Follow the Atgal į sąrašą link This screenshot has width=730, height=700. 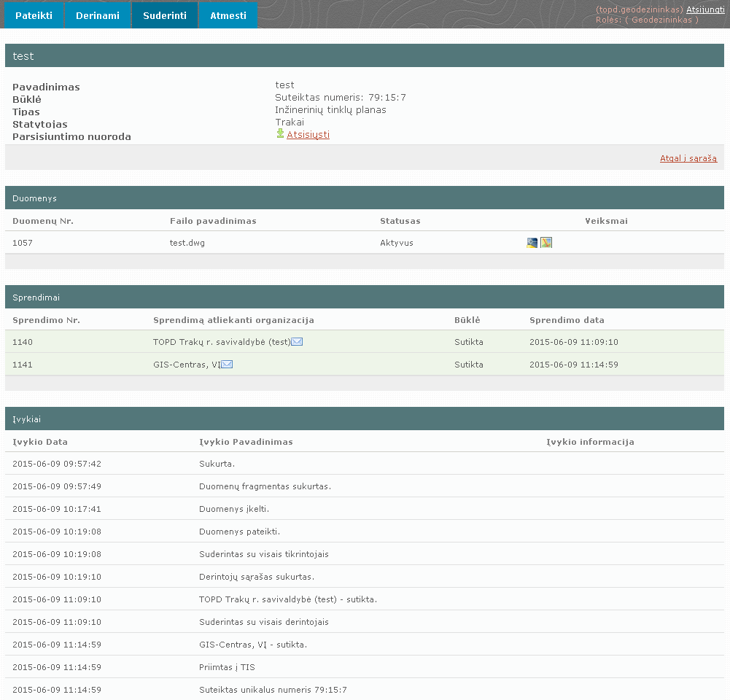[x=688, y=158]
